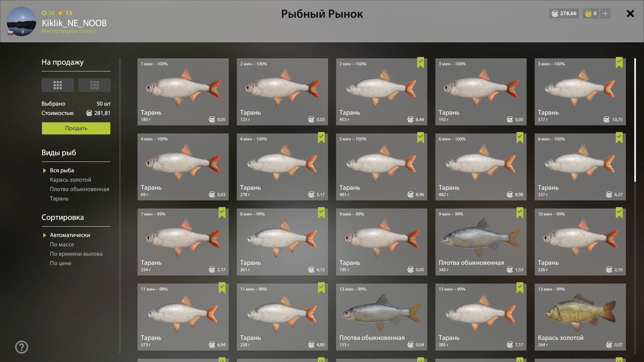Uncheck the 577 g Тарань selection mark
644x362 pixels.
tap(619, 63)
